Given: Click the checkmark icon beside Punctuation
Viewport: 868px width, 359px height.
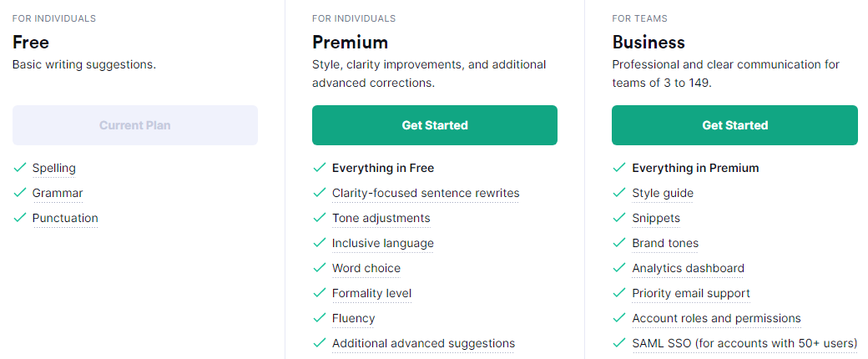Looking at the screenshot, I should coord(20,218).
